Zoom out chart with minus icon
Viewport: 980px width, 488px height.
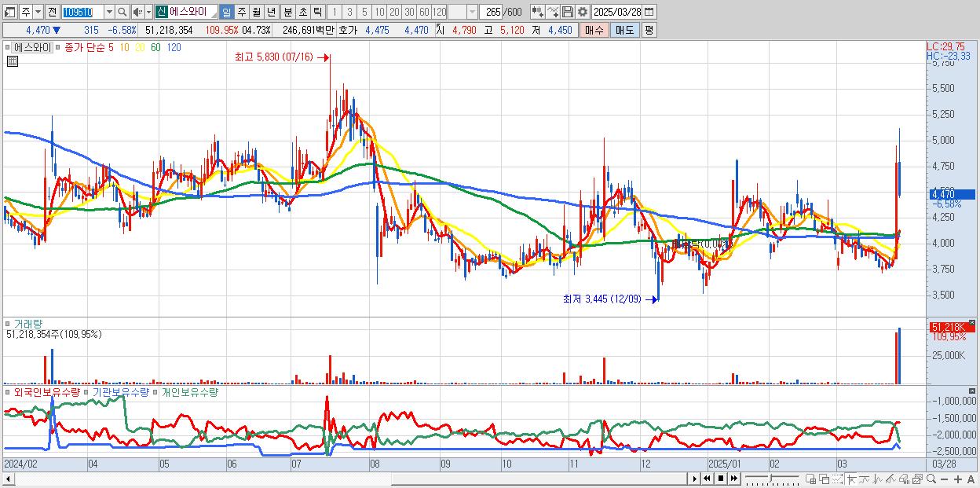tap(944, 479)
